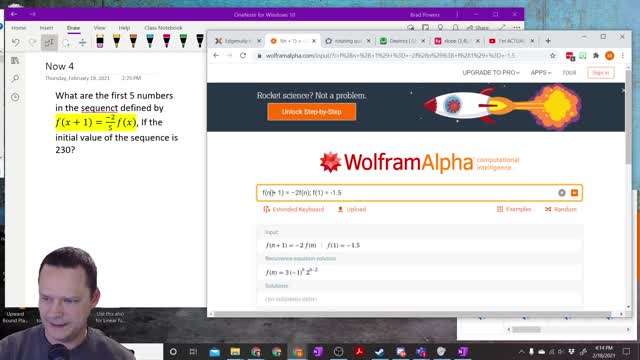
Task: Open the Extended Keyboard
Action: coord(293,209)
